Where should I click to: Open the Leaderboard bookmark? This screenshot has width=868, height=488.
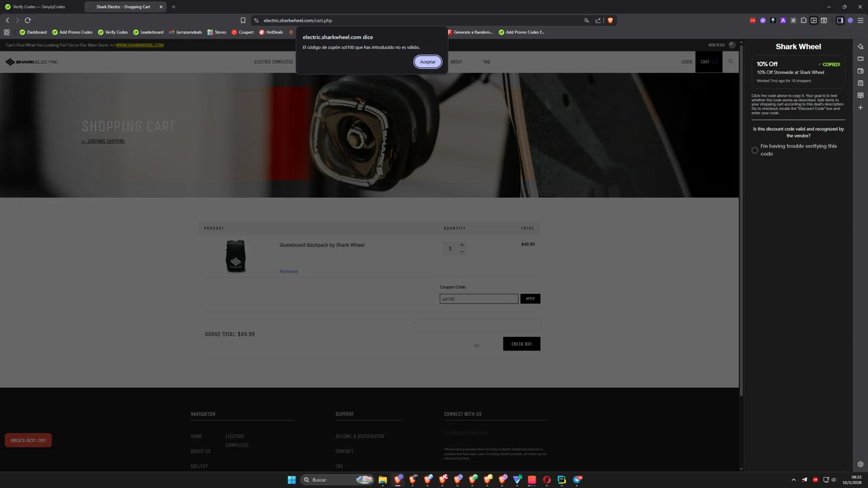pos(148,32)
